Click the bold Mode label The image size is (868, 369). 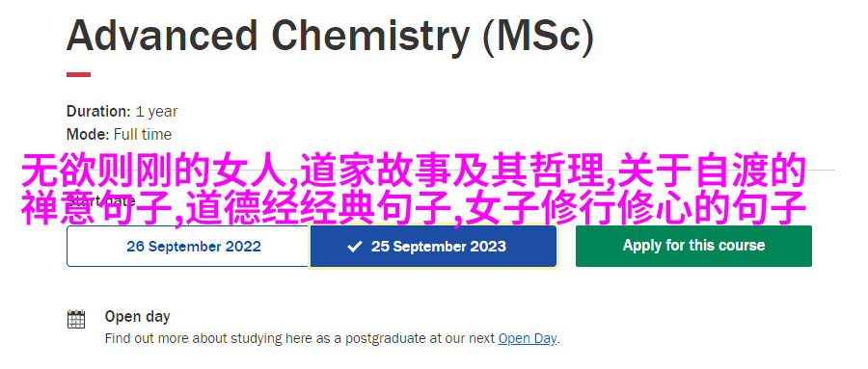[88, 135]
